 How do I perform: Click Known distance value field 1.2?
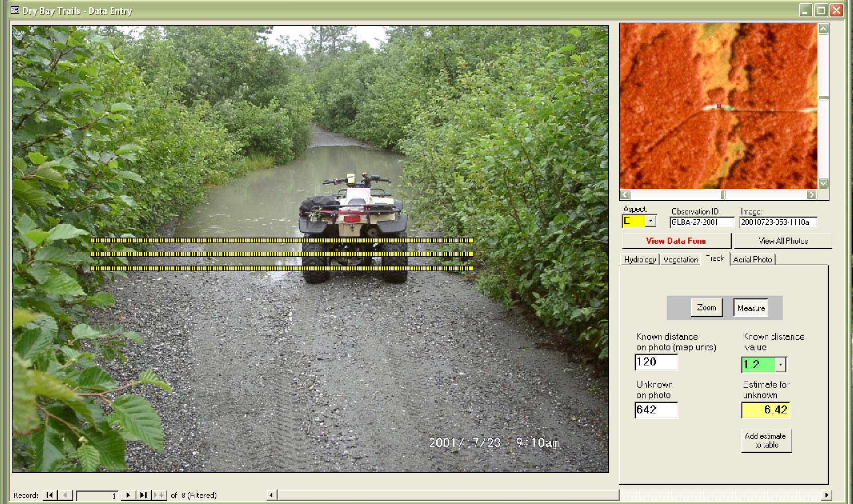[x=759, y=365]
